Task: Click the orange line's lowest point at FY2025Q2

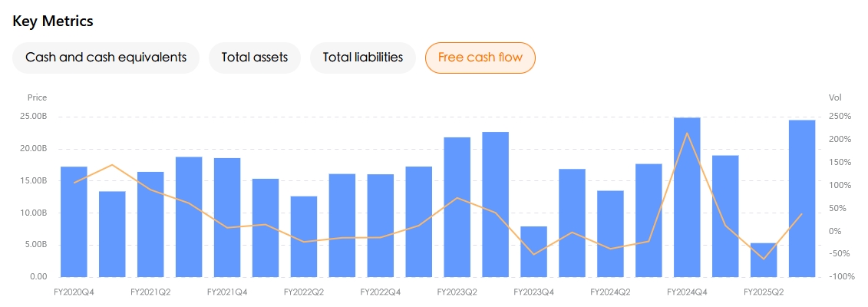Action: (x=764, y=259)
